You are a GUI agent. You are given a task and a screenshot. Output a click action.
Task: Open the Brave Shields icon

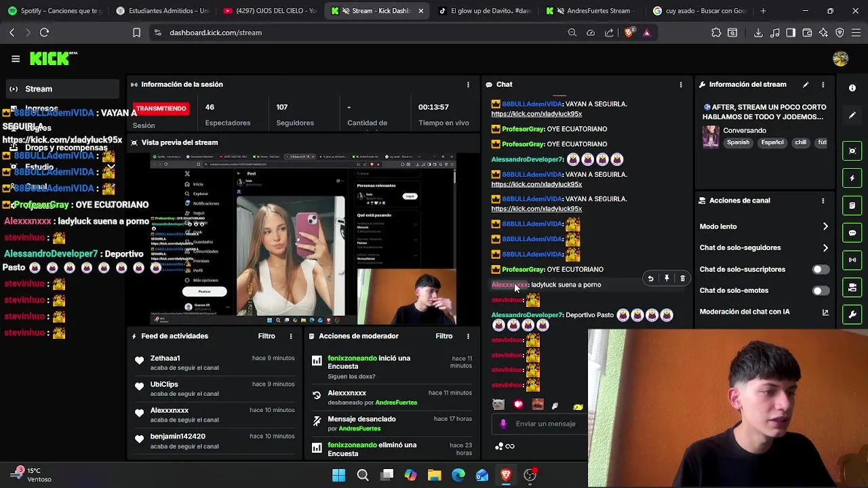click(x=630, y=33)
